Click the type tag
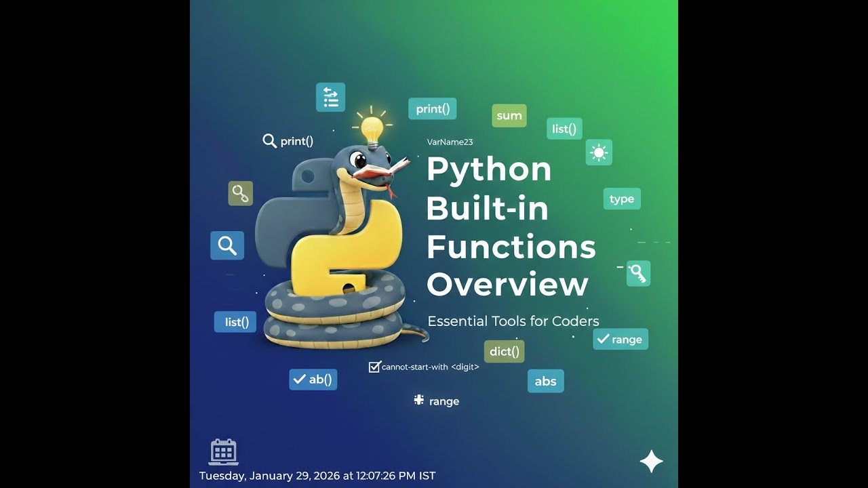 pos(622,199)
